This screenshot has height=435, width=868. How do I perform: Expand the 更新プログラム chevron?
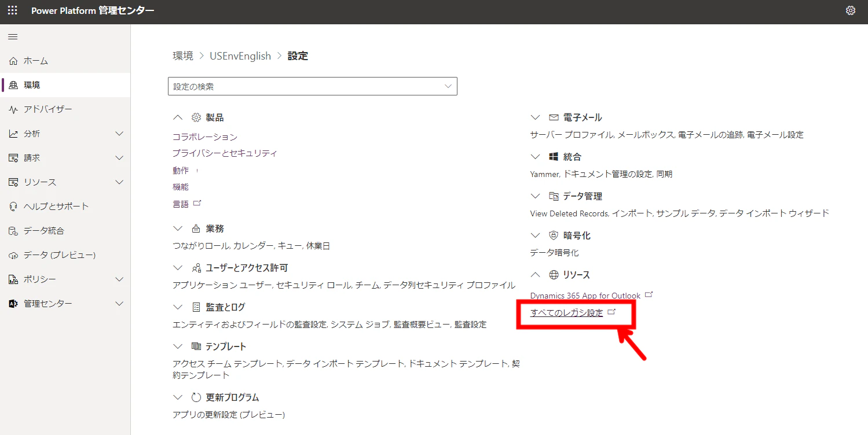point(178,397)
